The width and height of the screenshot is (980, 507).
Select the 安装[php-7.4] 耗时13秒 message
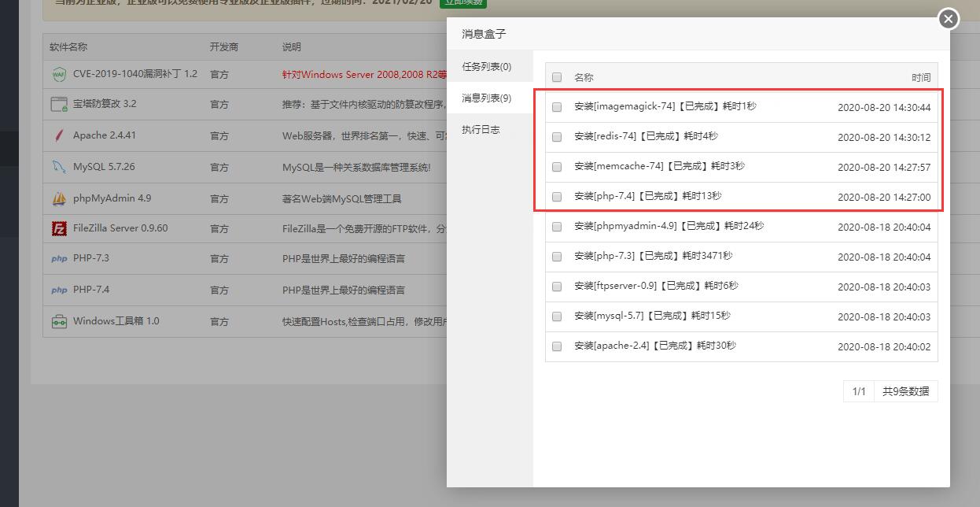click(647, 196)
